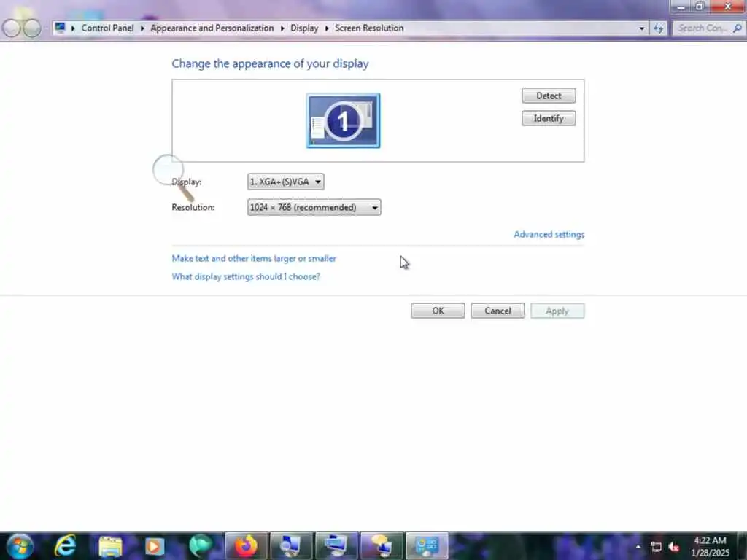
Task: Expand the arrow before the Control Panel breadcrumb
Action: click(73, 28)
